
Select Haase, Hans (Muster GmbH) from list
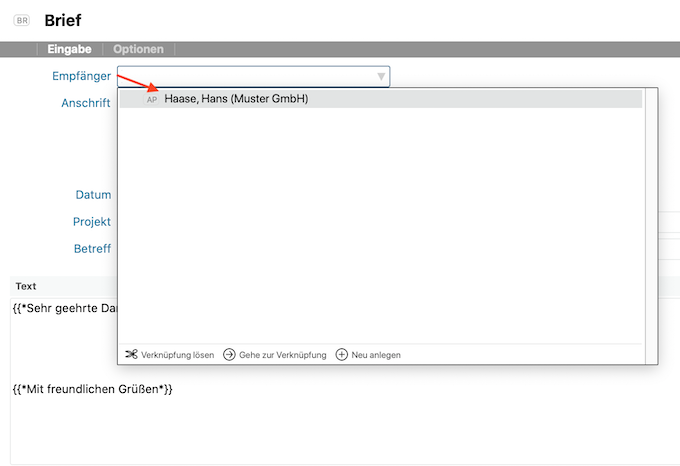pos(236,99)
